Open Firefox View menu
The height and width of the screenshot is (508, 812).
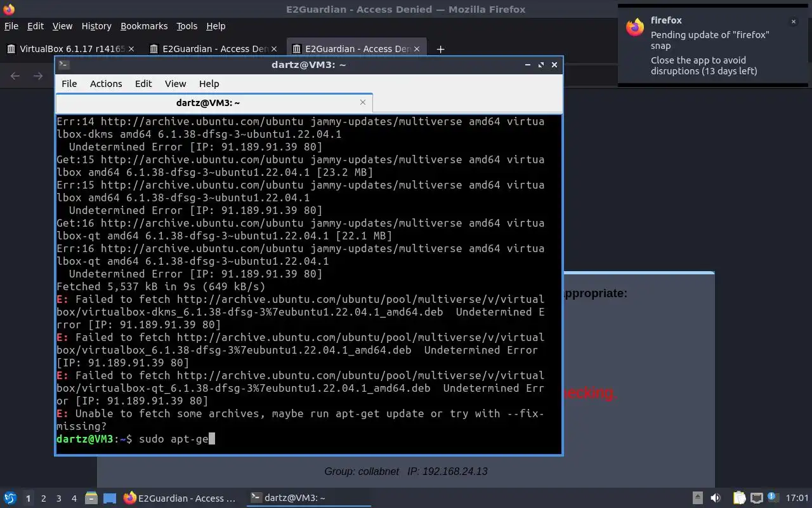62,26
